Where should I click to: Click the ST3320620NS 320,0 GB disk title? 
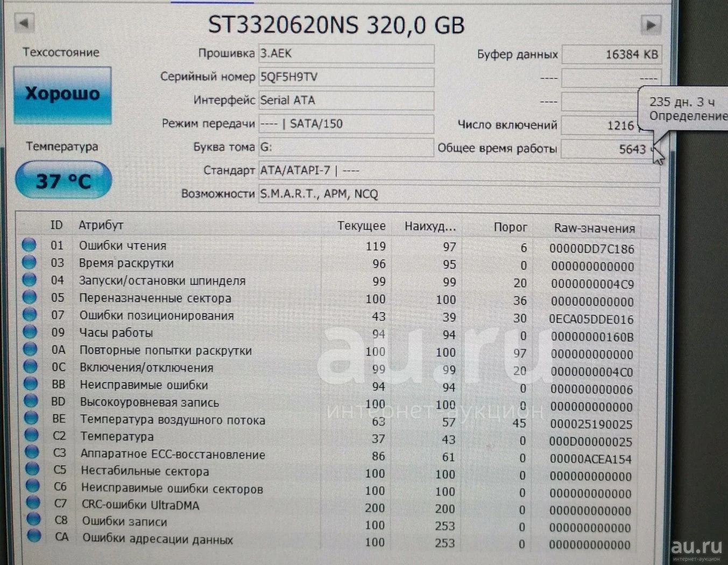336,25
